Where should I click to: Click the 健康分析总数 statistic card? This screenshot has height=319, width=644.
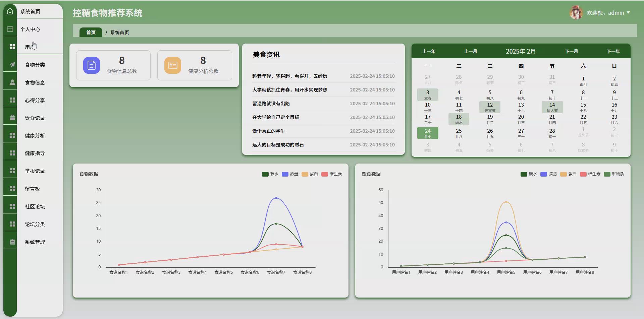coord(195,65)
